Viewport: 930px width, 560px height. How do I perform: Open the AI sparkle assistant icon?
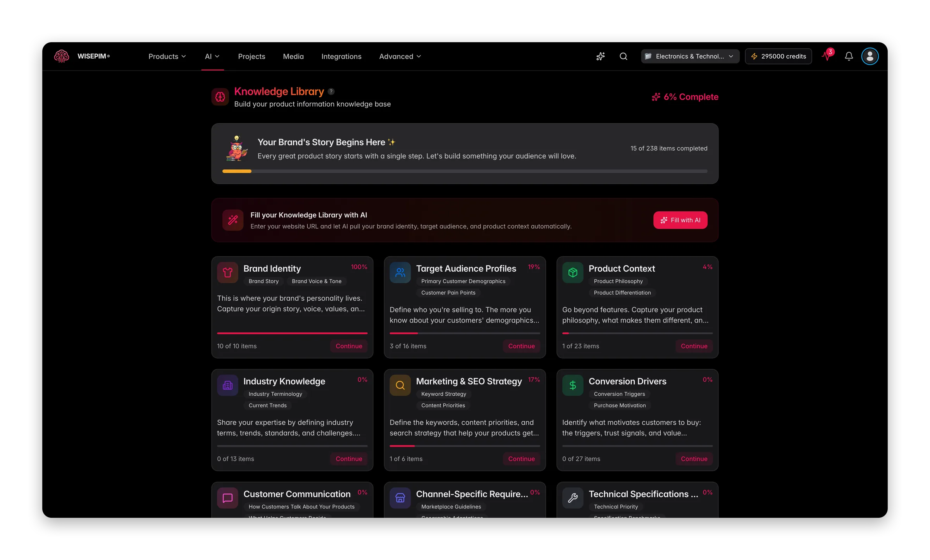tap(600, 57)
